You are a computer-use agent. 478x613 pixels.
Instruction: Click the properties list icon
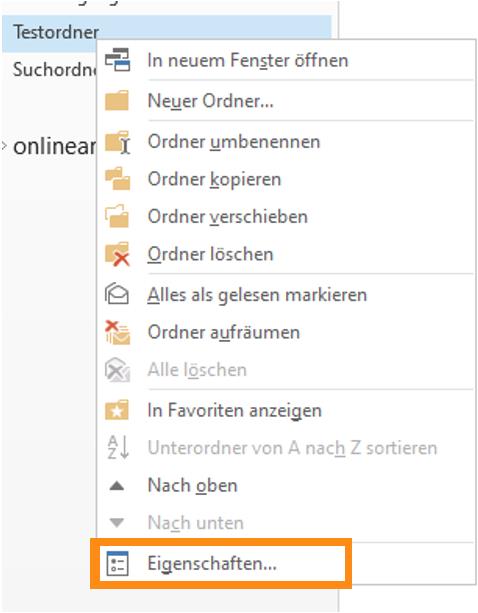pos(117,563)
